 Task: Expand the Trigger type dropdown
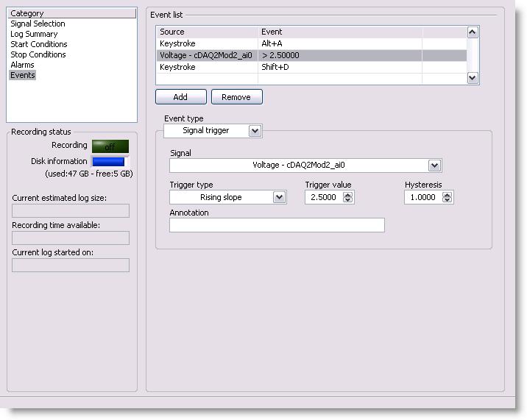(x=279, y=197)
